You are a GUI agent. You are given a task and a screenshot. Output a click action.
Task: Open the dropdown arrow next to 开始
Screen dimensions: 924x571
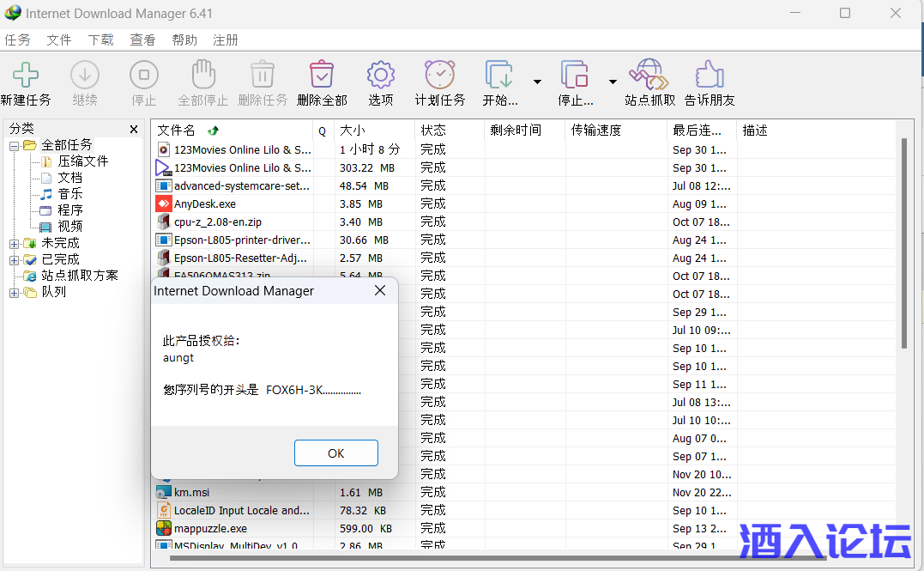538,82
